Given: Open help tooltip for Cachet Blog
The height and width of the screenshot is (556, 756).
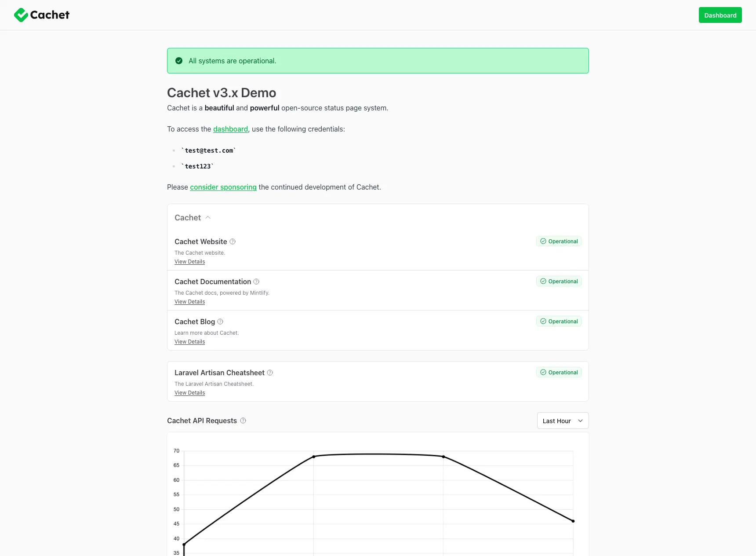Looking at the screenshot, I should [220, 322].
